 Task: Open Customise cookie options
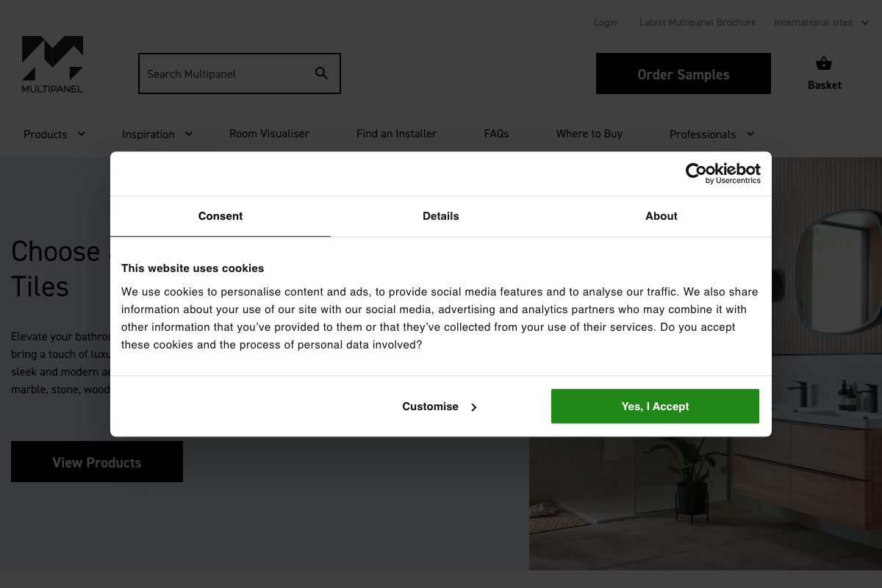[440, 406]
